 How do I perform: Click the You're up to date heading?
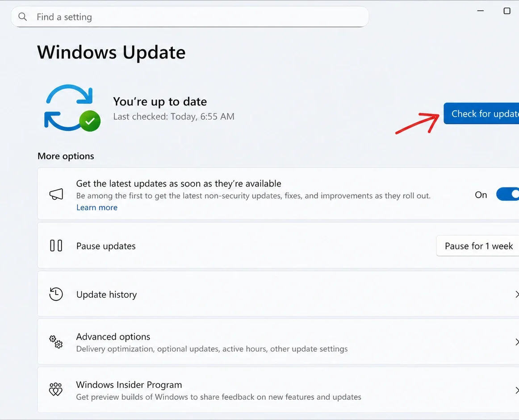point(160,101)
